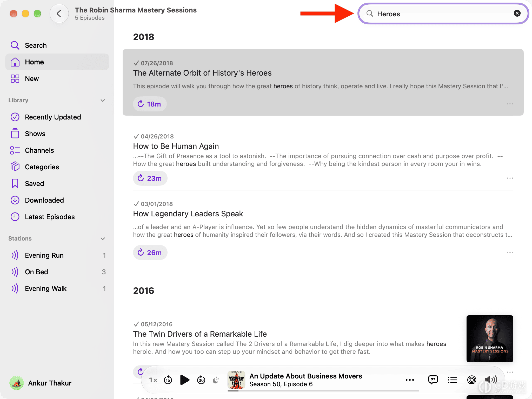Open Categories in the sidebar
The height and width of the screenshot is (399, 532).
[57, 167]
